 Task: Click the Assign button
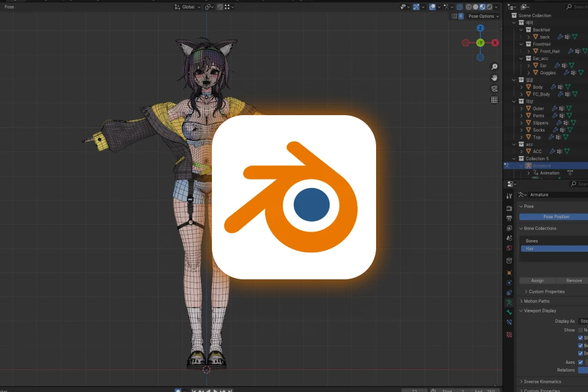(537, 281)
